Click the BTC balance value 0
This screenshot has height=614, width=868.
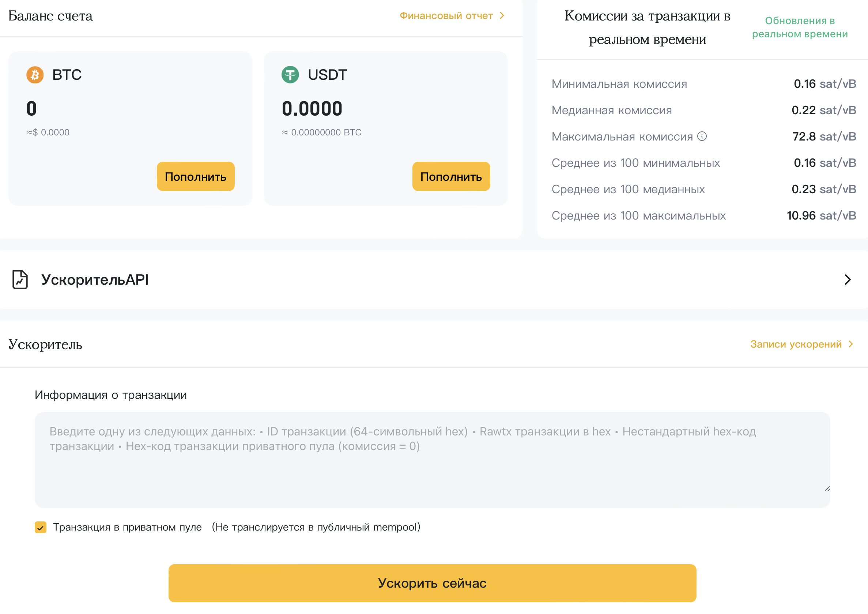pyautogui.click(x=31, y=109)
